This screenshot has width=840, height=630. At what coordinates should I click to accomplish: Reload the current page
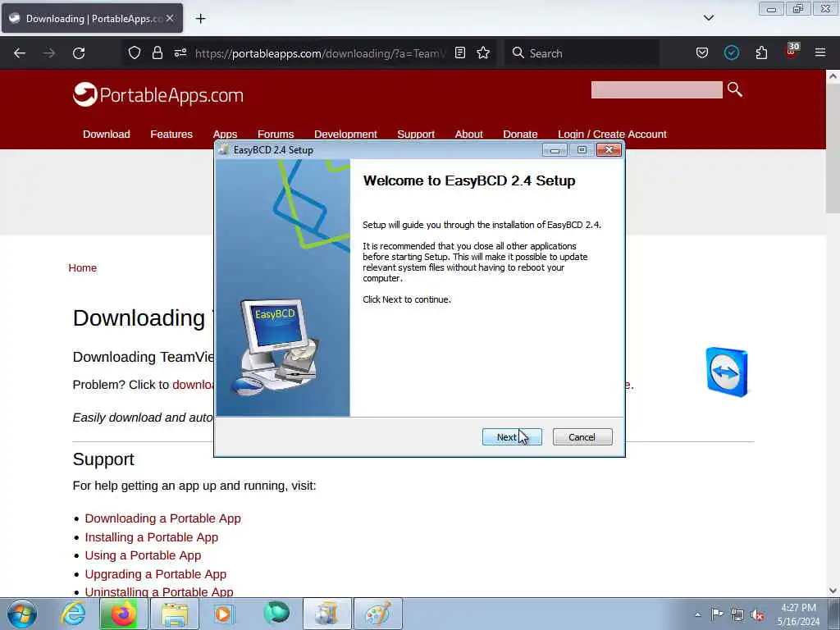point(79,53)
